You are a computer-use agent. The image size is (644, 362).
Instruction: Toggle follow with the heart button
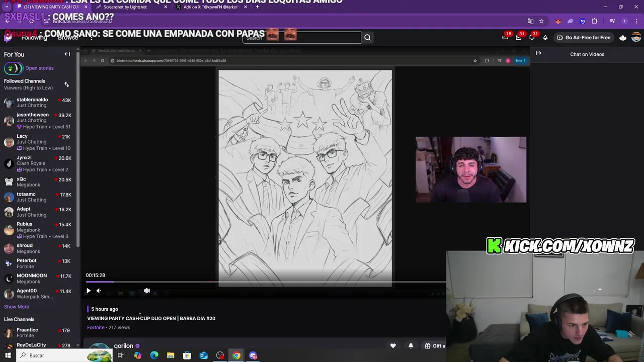393,346
